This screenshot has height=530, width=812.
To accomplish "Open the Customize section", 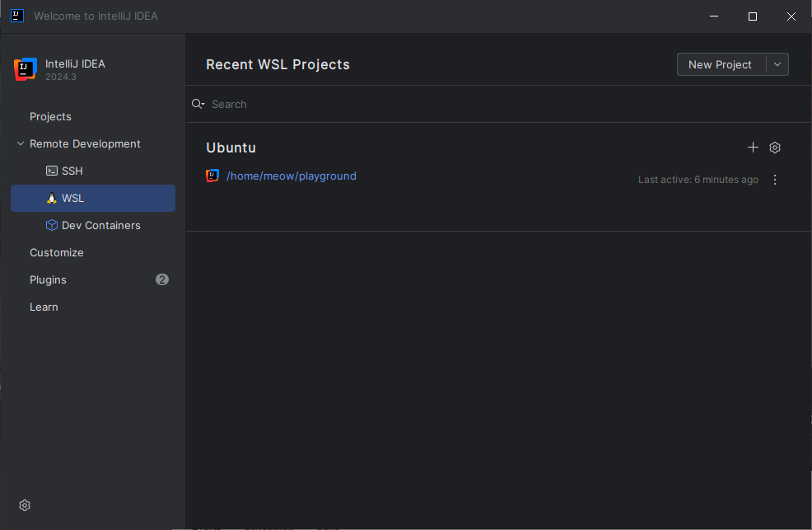I will click(57, 252).
